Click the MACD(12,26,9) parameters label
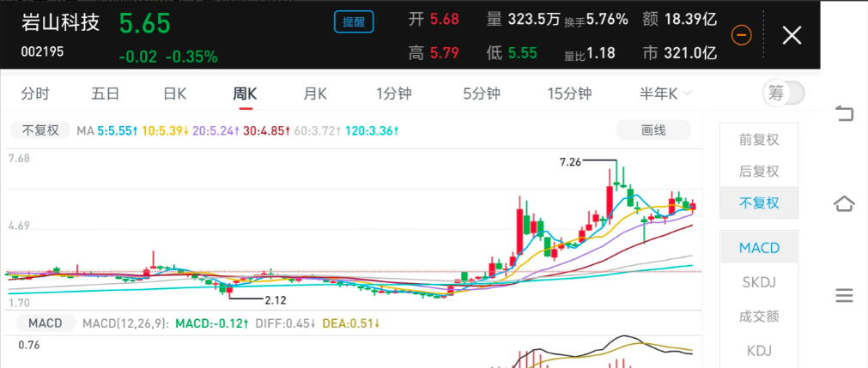 (x=125, y=323)
